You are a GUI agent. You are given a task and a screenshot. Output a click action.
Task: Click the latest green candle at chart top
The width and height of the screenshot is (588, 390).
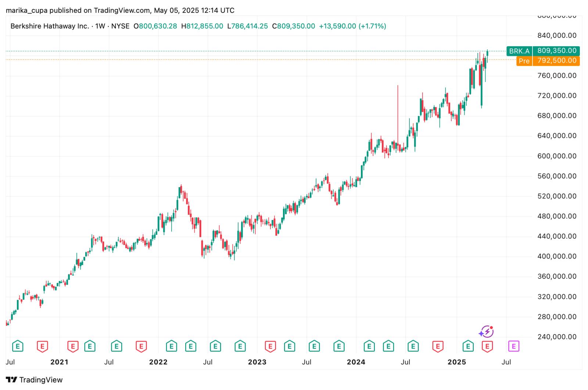pyautogui.click(x=487, y=53)
